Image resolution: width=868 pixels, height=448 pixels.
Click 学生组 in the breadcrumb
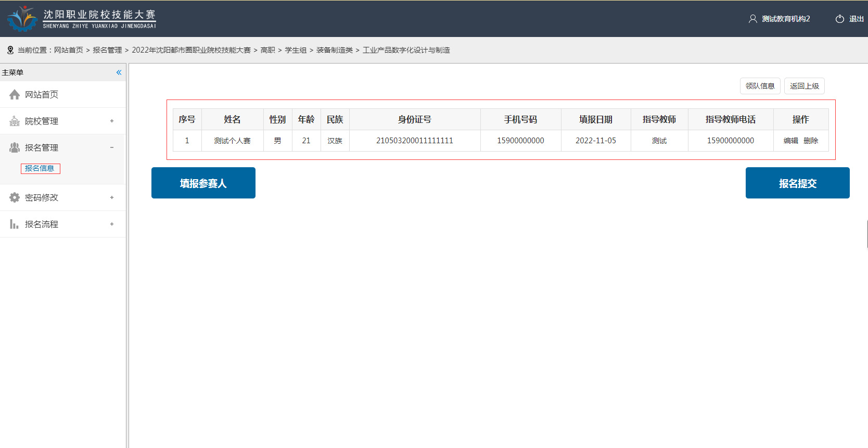pos(296,50)
